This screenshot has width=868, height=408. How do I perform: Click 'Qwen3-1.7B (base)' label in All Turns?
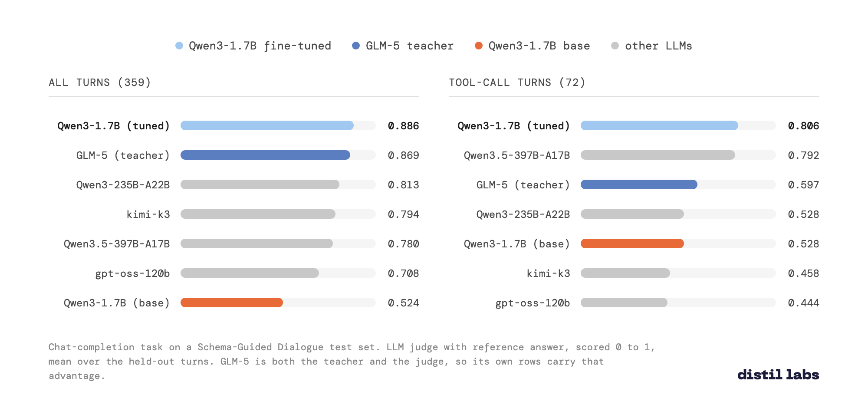pos(117,303)
